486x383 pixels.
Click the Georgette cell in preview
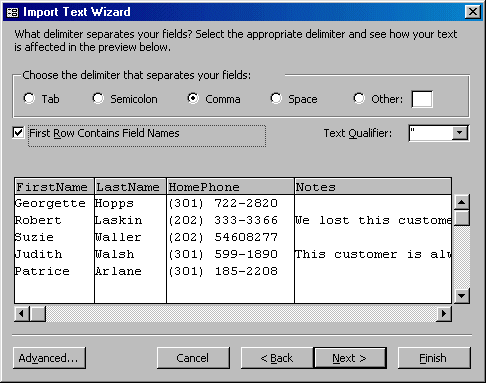pos(50,203)
